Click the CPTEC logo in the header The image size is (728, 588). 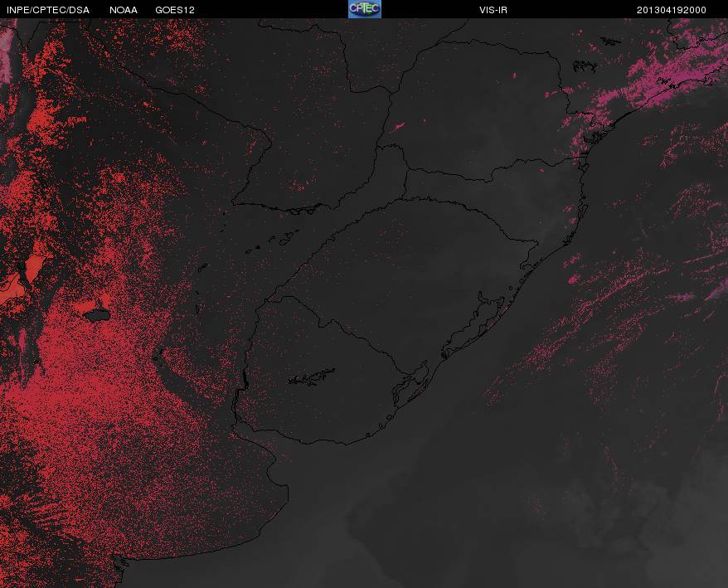pos(365,9)
